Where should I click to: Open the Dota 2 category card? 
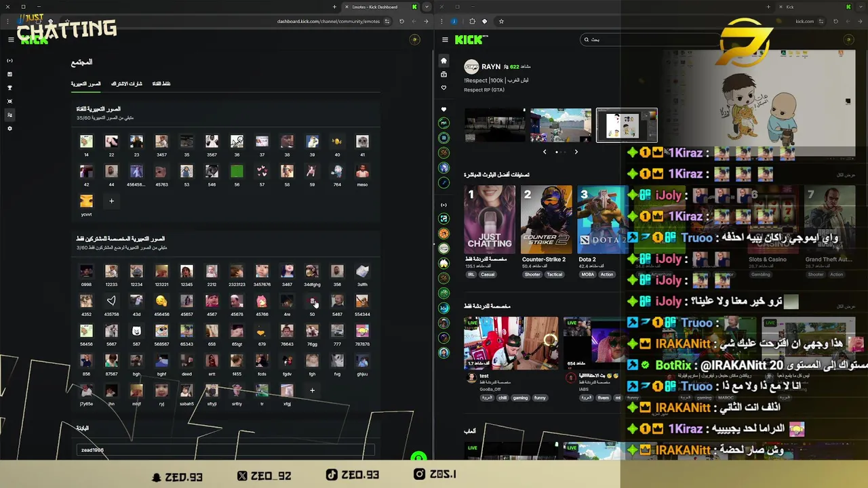(x=602, y=220)
